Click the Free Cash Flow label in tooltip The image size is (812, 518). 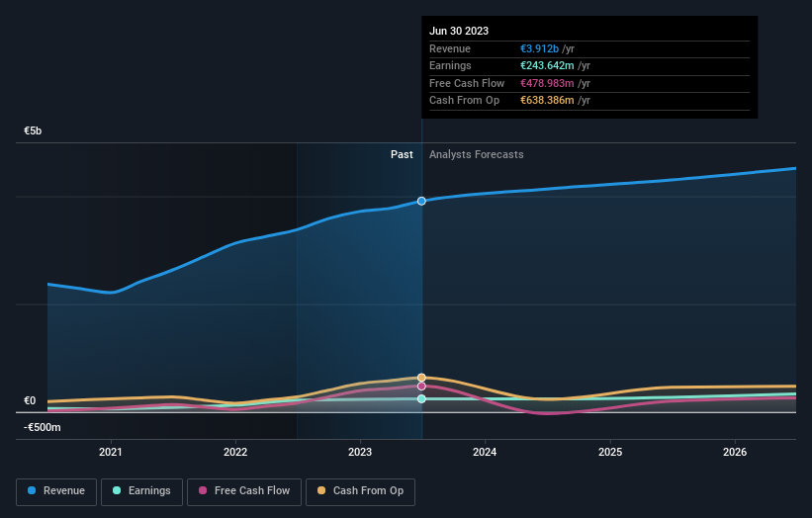(467, 83)
